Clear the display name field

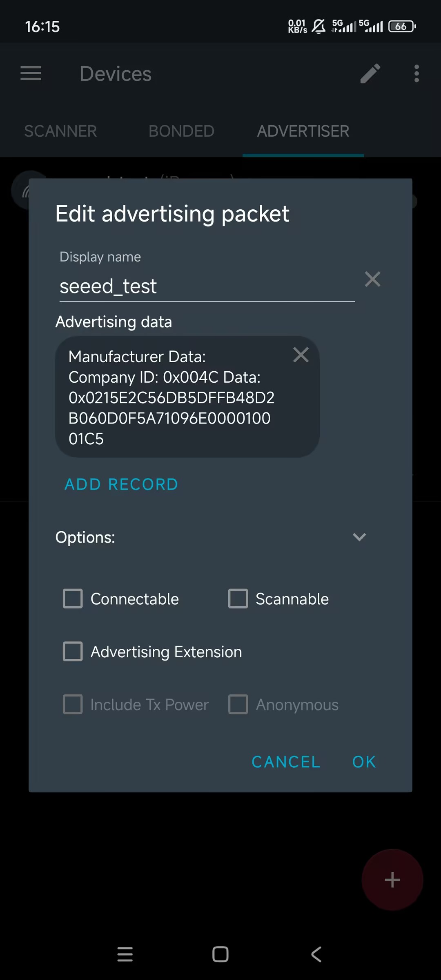(x=372, y=279)
